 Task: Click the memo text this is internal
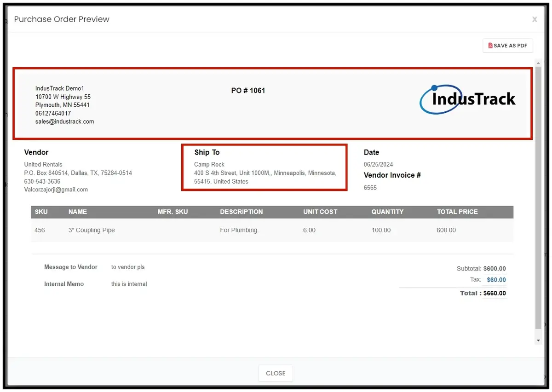(129, 284)
